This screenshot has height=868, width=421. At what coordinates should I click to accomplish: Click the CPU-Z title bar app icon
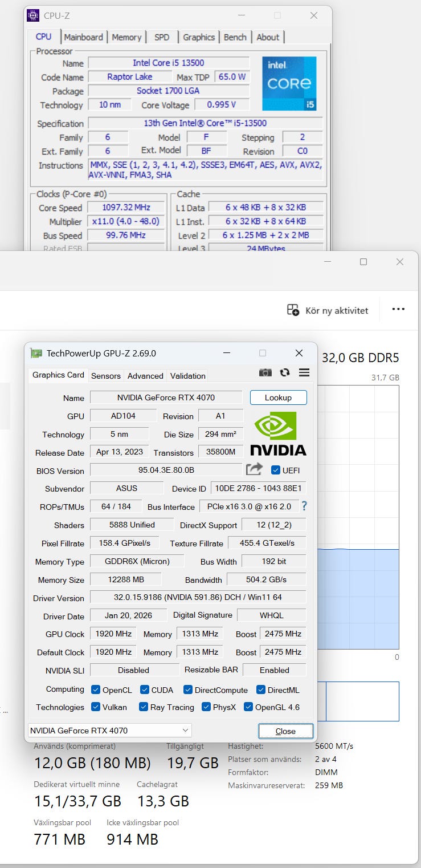point(34,15)
